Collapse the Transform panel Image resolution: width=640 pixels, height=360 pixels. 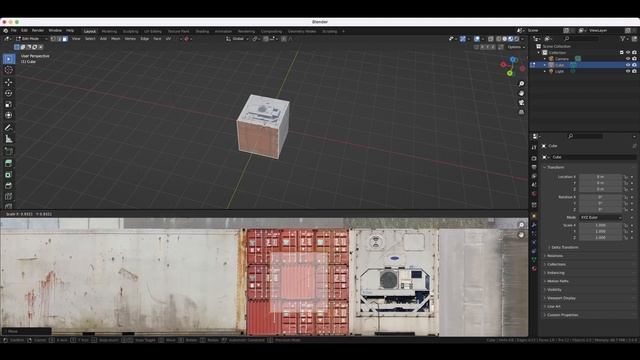coord(555,167)
